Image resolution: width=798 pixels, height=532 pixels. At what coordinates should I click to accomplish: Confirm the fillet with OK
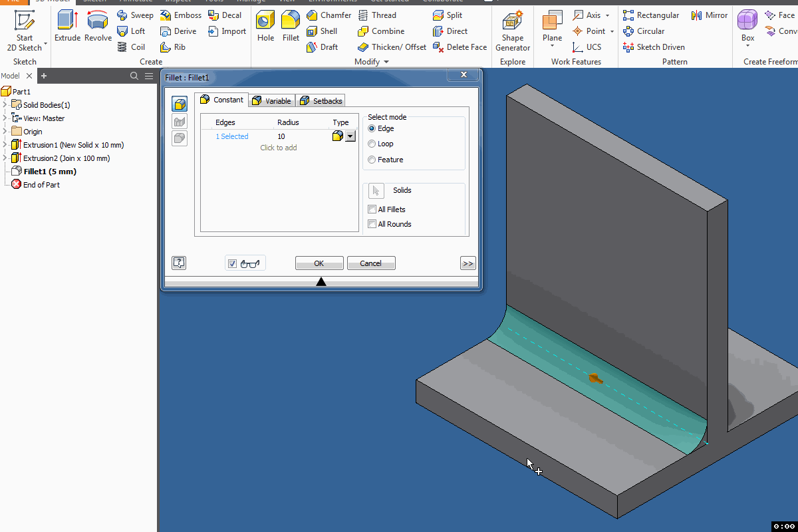[x=319, y=263]
